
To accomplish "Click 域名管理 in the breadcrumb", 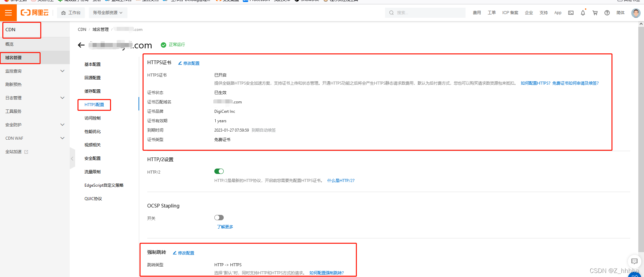I will point(101,30).
